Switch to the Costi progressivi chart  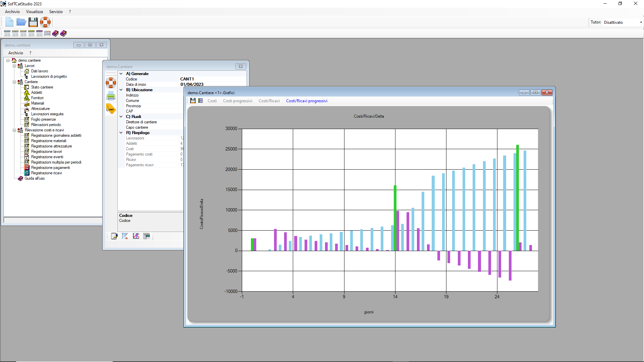point(237,101)
